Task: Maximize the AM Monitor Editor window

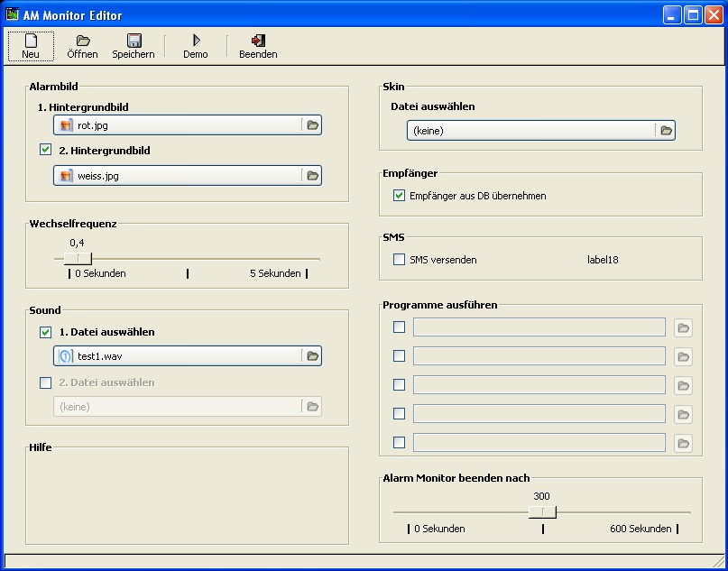Action: [693, 14]
